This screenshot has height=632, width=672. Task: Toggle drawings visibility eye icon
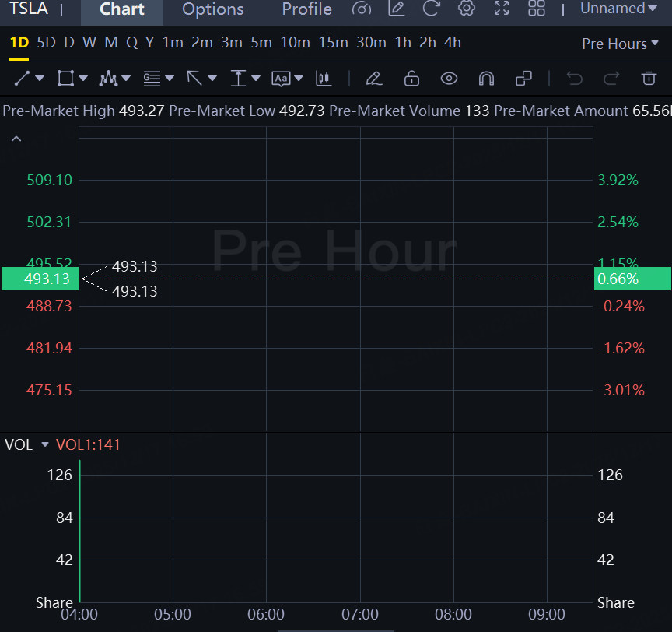tap(449, 79)
